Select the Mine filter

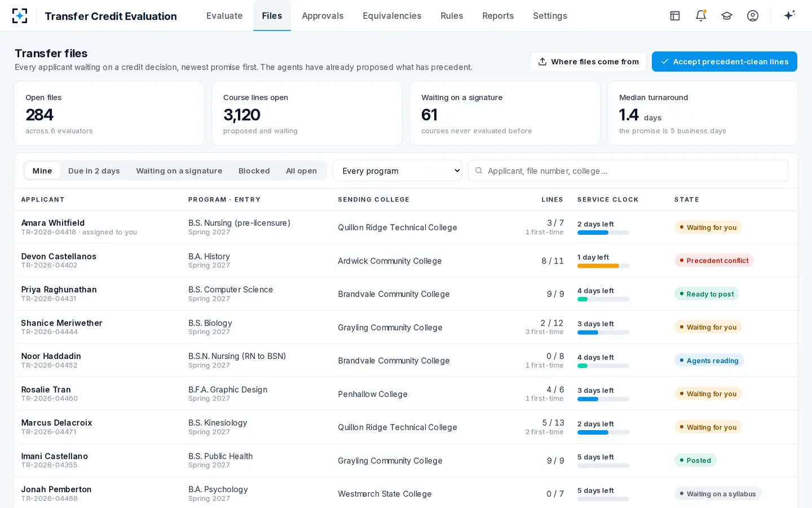pyautogui.click(x=42, y=170)
